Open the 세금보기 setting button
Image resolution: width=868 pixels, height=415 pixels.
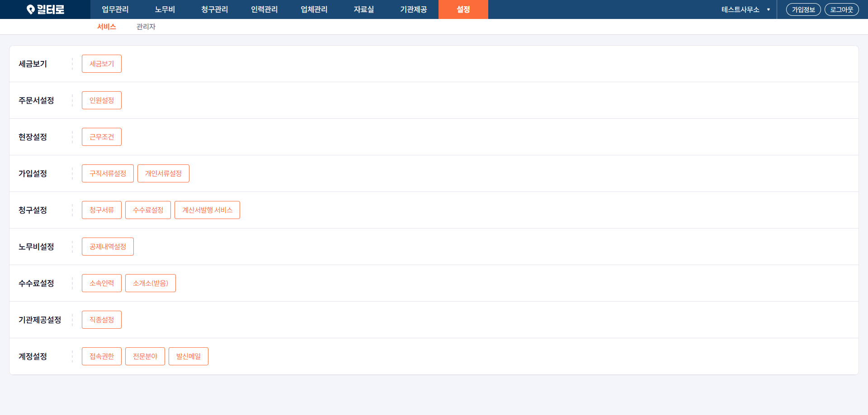click(102, 64)
